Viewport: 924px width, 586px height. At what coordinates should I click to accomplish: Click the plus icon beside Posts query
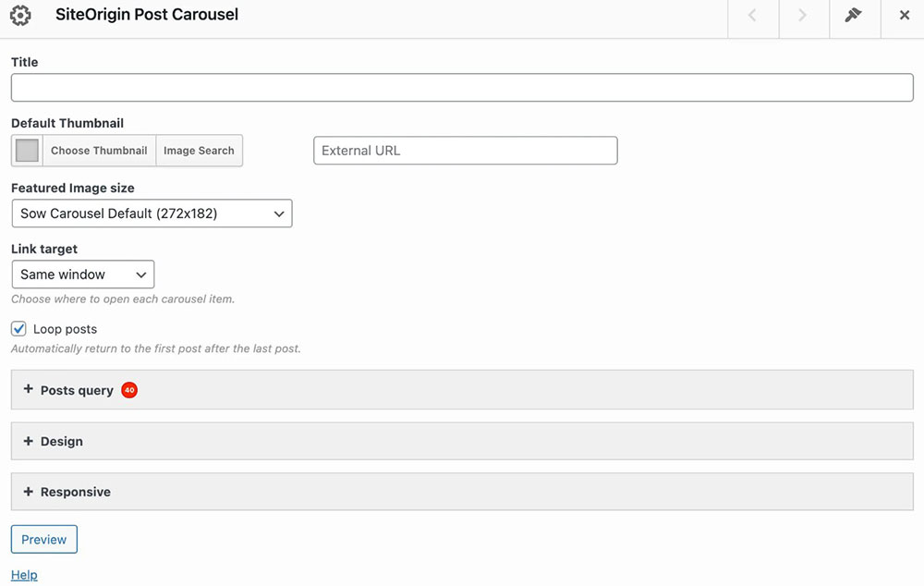coord(28,390)
